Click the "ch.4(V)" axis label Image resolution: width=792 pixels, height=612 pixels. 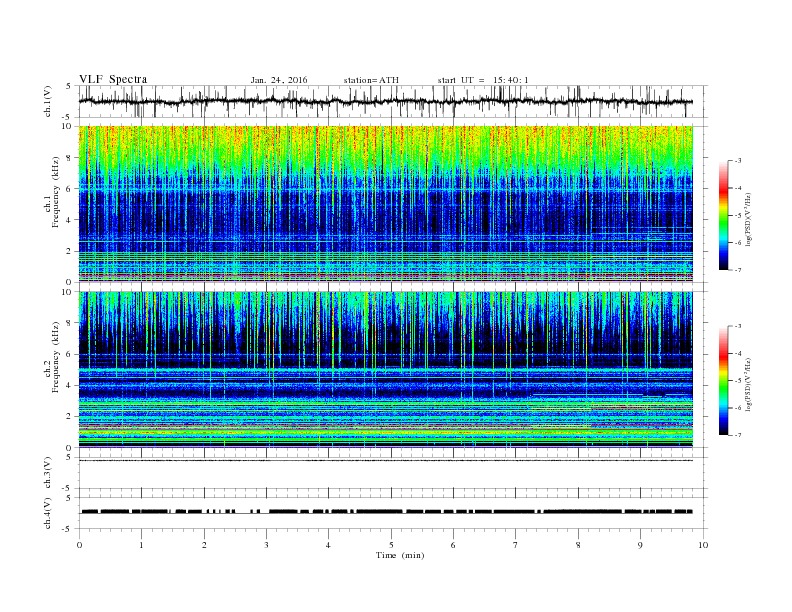(48, 513)
